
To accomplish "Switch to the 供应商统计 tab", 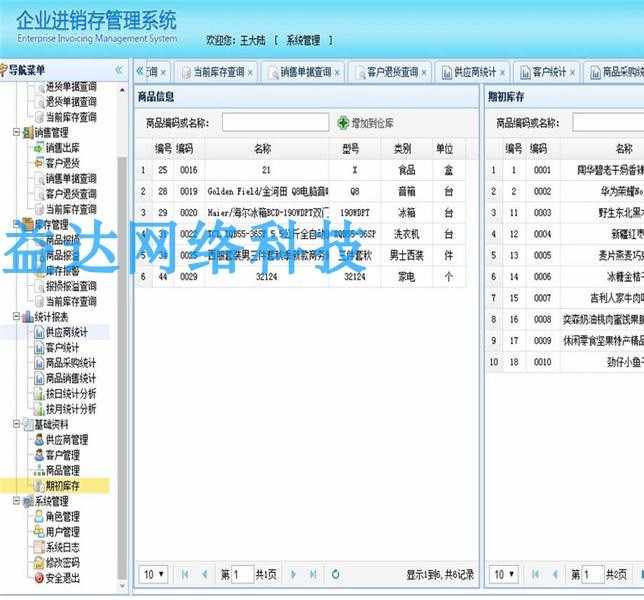I will tap(475, 72).
